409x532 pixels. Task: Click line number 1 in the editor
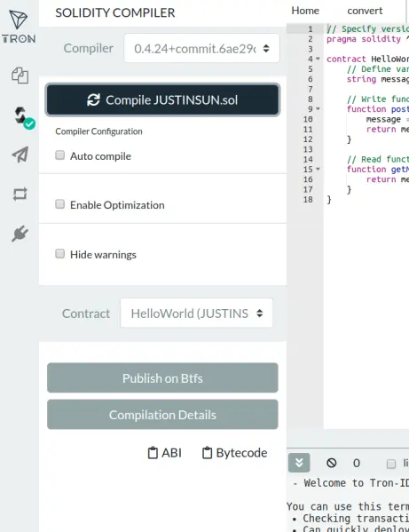click(310, 28)
